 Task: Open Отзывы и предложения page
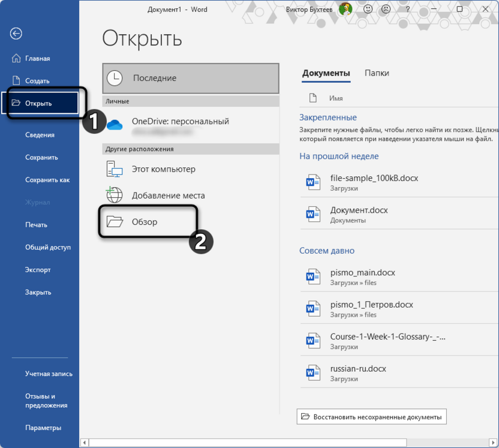(x=40, y=401)
